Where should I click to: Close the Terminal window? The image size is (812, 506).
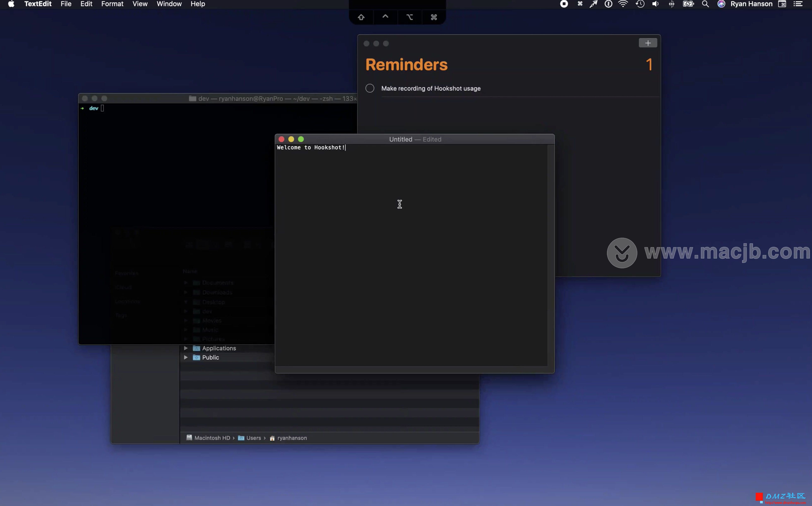[85, 98]
